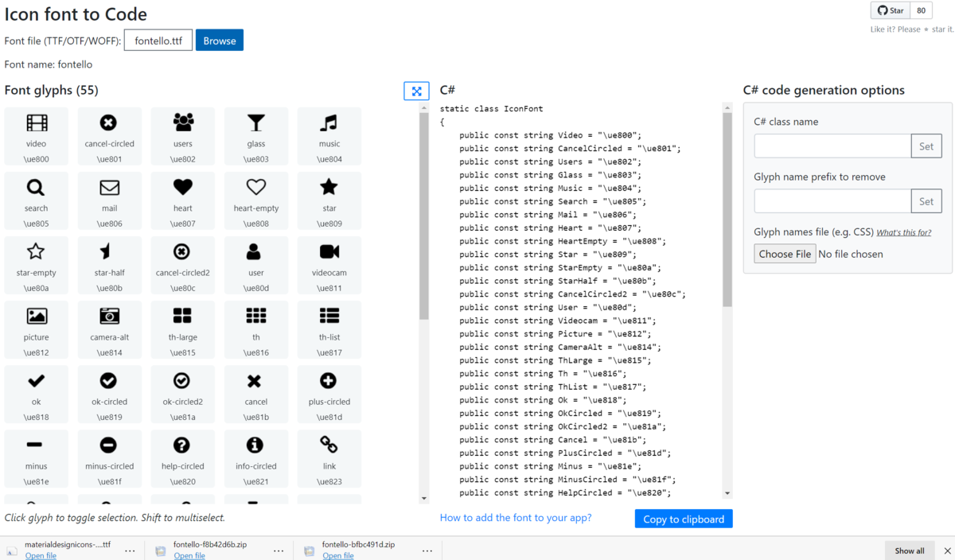This screenshot has width=955, height=560.
Task: Select the heart-empty glyph
Action: pyautogui.click(x=256, y=200)
